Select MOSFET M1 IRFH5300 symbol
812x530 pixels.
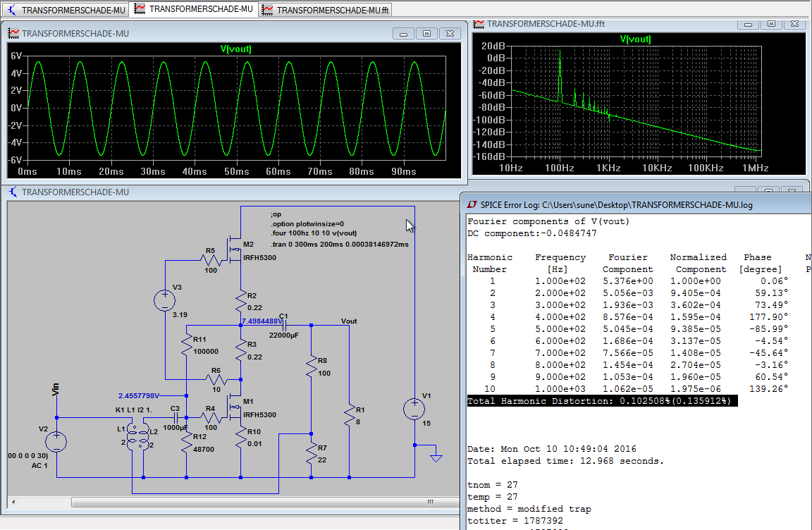point(235,407)
